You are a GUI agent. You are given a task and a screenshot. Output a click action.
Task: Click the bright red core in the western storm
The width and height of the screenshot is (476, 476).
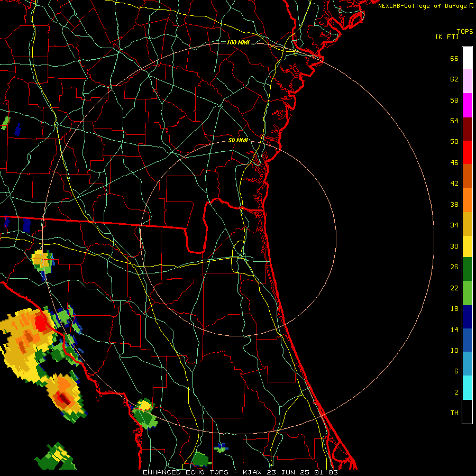[x=40, y=323]
